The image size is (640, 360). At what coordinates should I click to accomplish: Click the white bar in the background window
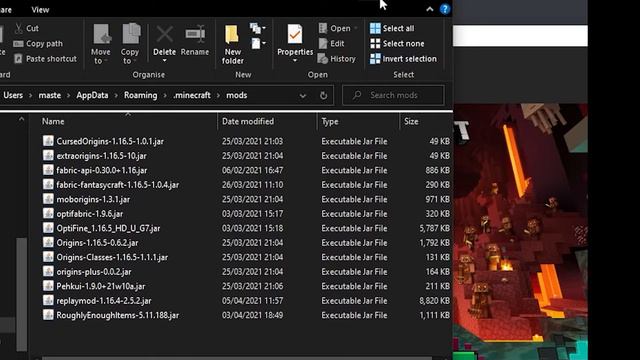(x=520, y=36)
